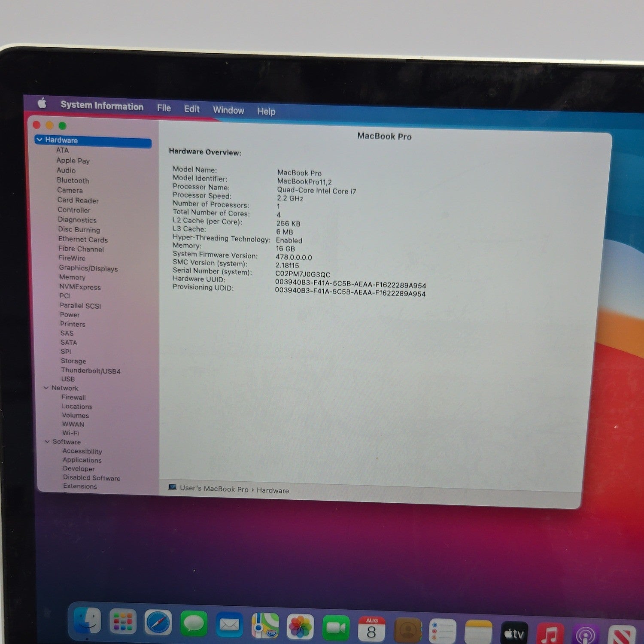Click User's MacBook Pro path item
Image resolution: width=644 pixels, height=644 pixels.
click(214, 489)
